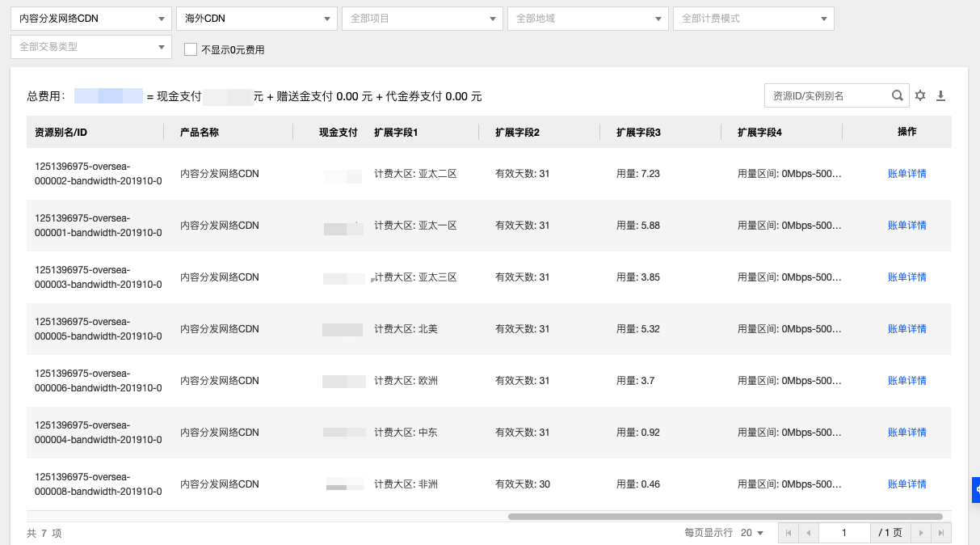The width and height of the screenshot is (980, 545).
Task: Open 内容分发网络CDN product dropdown
Action: 90,18
